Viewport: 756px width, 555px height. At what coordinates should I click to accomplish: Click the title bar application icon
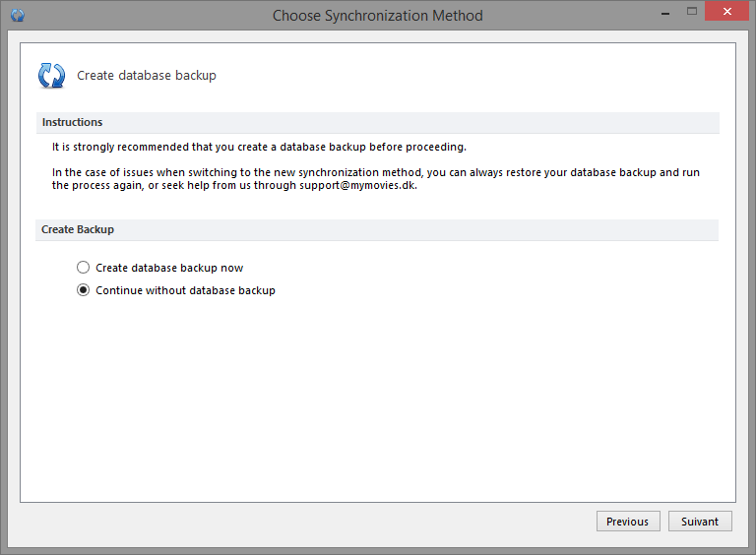point(18,16)
